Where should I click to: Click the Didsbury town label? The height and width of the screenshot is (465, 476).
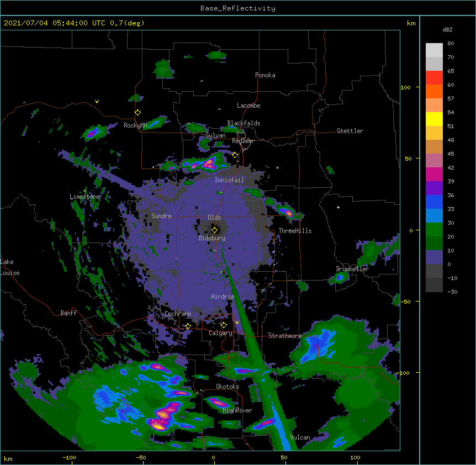coord(212,238)
